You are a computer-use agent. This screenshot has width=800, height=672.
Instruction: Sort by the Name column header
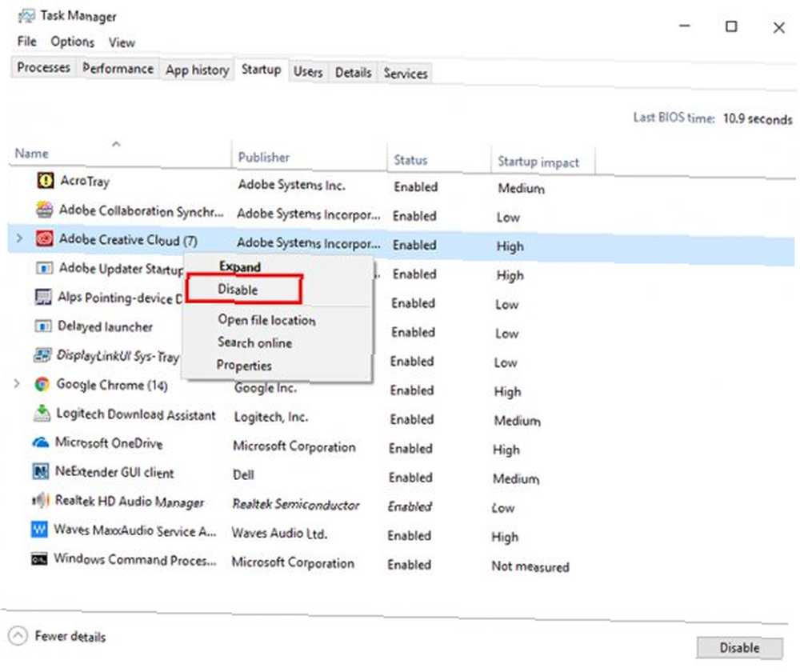click(32, 153)
